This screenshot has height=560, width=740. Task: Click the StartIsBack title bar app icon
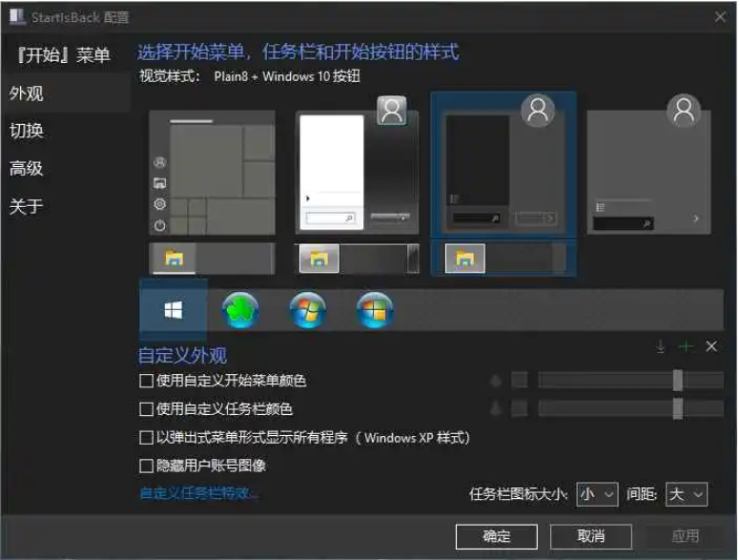tap(17, 16)
